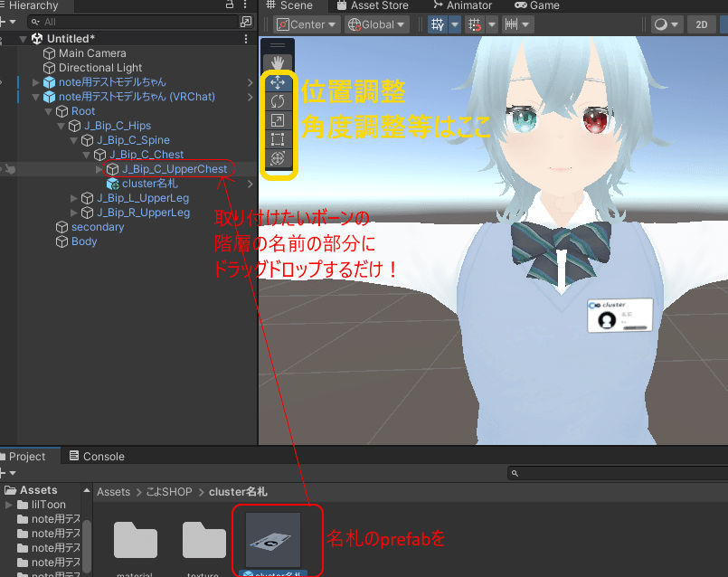The height and width of the screenshot is (577, 728).
Task: Collapse note用テストモデルちゃん (VRChat) foldout
Action: [x=36, y=97]
